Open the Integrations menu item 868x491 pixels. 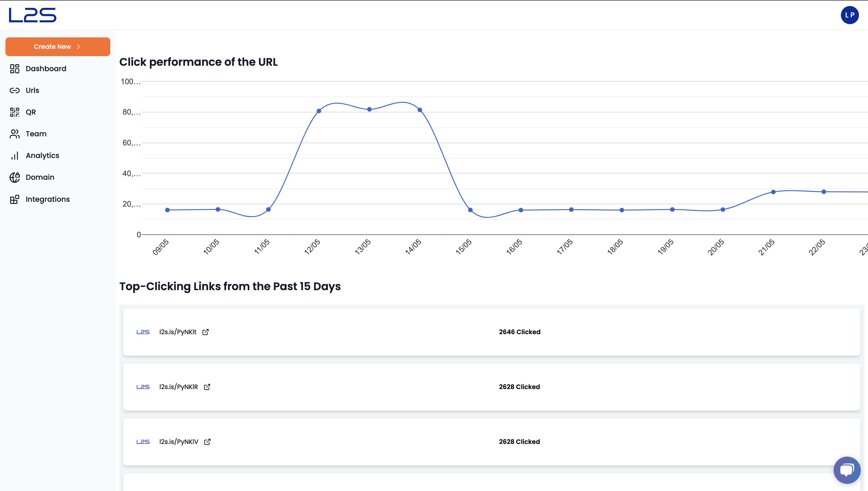[48, 199]
